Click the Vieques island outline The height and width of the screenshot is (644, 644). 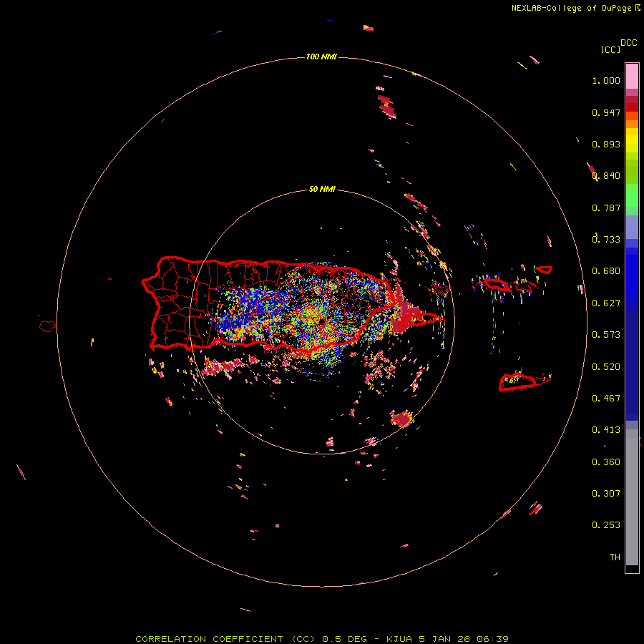(419, 318)
